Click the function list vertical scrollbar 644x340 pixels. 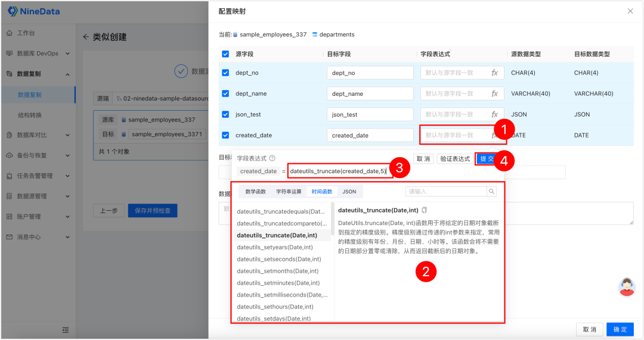[332, 219]
